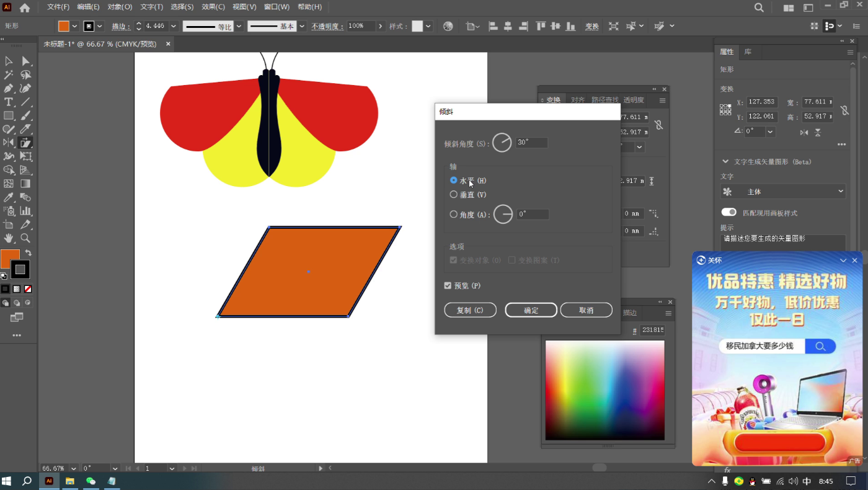The width and height of the screenshot is (868, 490).
Task: Pick the Eyedropper tool
Action: coord(9,197)
